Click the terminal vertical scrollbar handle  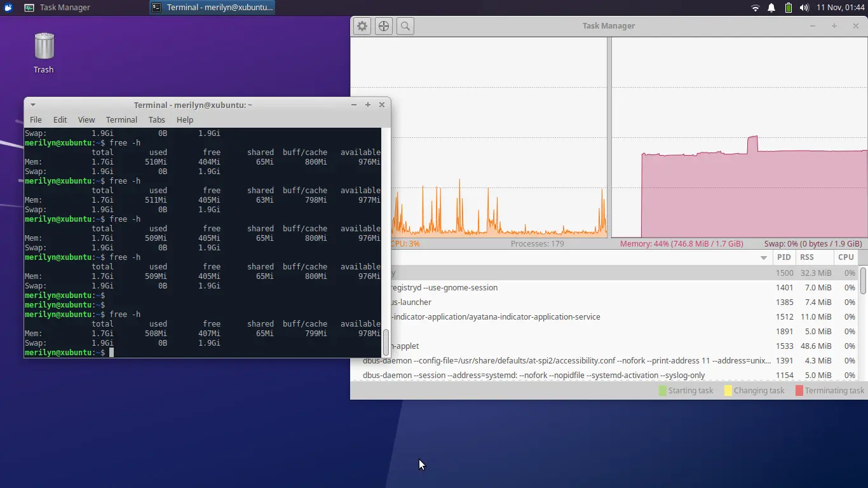coord(386,342)
